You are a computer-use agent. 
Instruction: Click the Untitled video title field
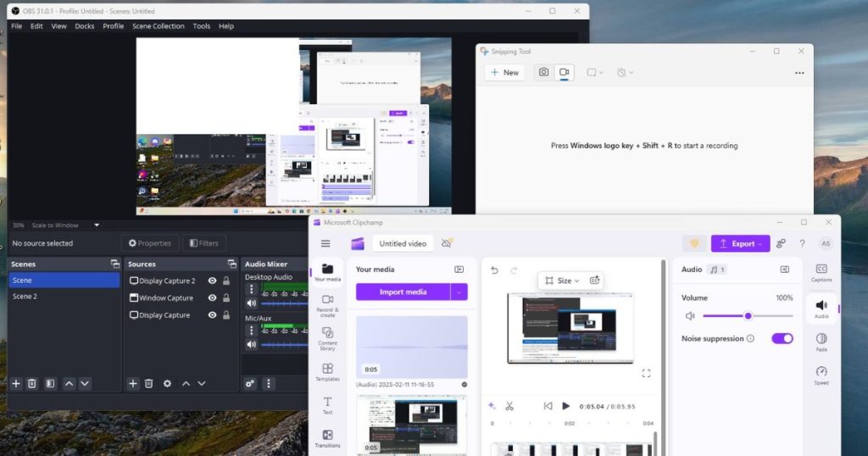403,243
